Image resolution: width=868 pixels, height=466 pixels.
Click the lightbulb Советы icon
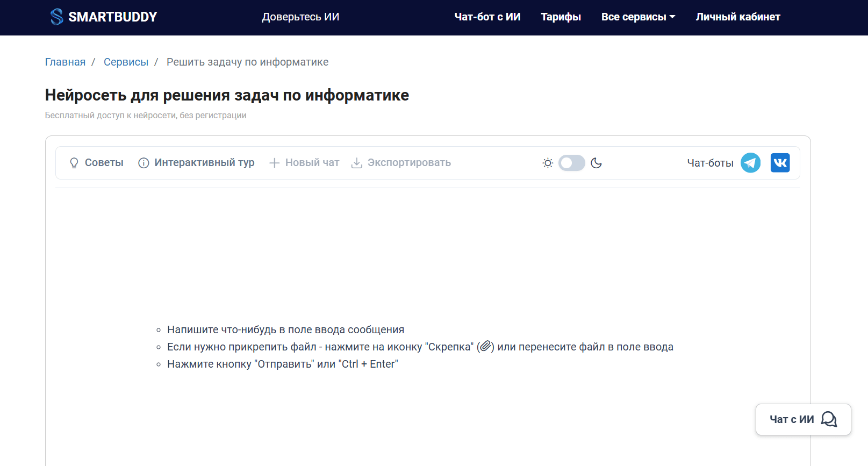tap(74, 163)
